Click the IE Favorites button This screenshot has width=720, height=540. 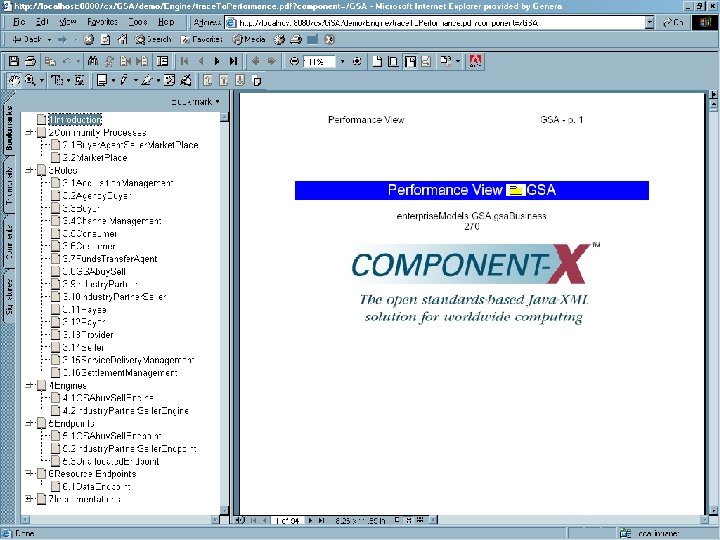click(202, 39)
